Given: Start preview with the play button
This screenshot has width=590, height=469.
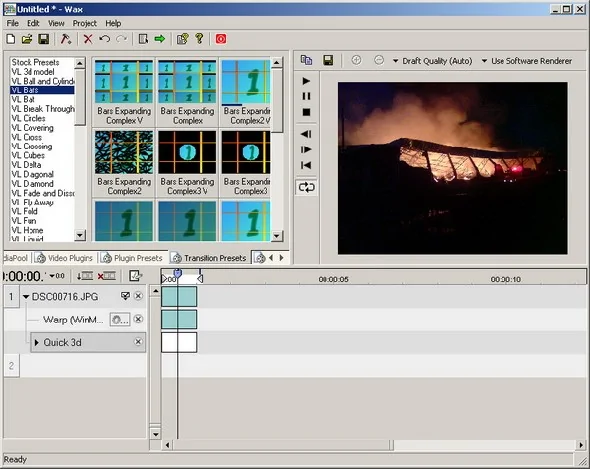Looking at the screenshot, I should coord(306,81).
